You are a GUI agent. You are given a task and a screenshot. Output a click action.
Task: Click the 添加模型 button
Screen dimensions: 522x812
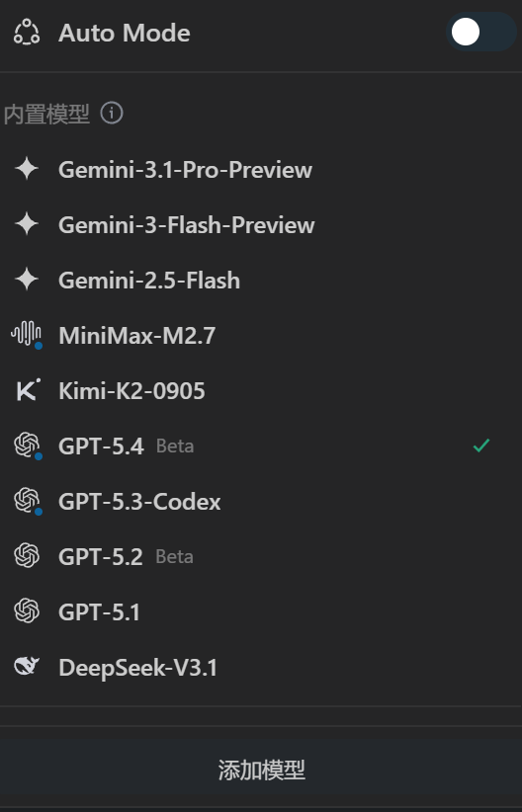point(261,770)
